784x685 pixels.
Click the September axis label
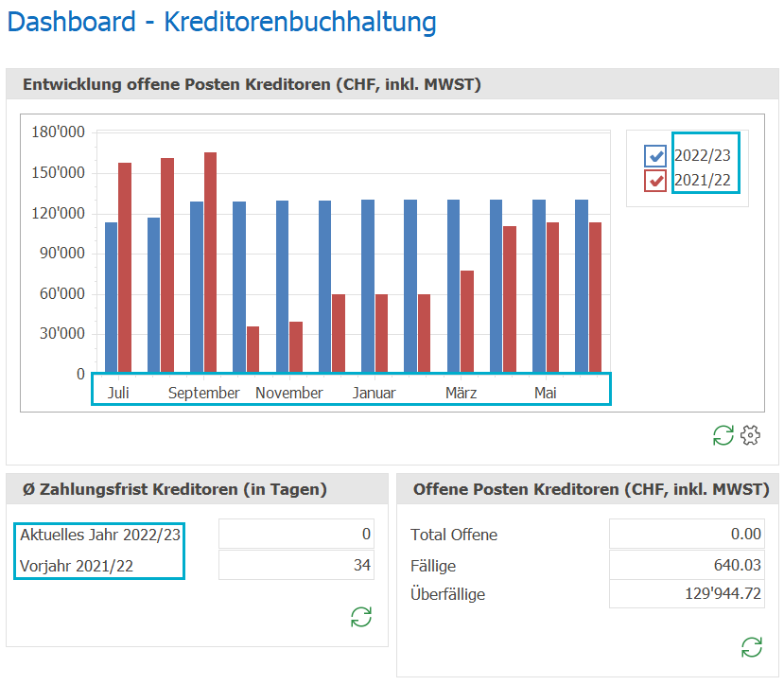pyautogui.click(x=204, y=394)
